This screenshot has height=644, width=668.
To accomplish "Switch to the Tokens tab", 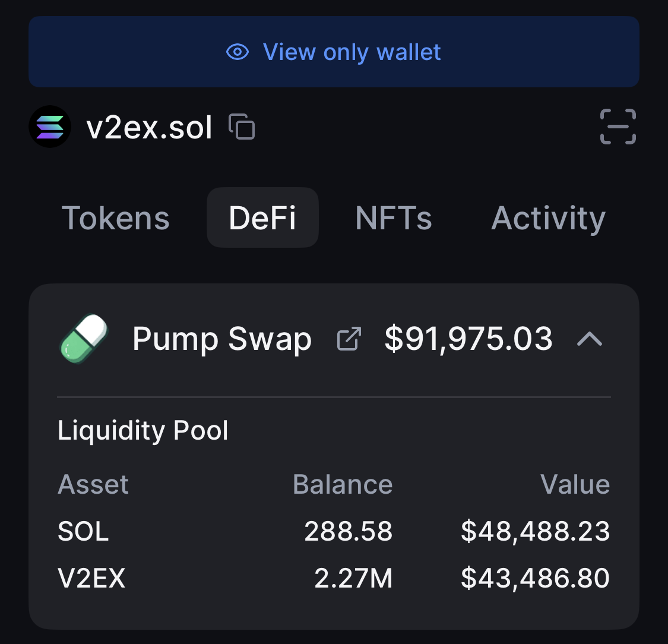I will (x=116, y=218).
